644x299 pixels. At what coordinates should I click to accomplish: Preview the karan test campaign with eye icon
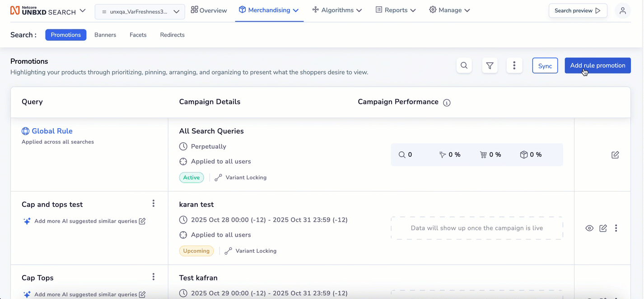point(589,228)
